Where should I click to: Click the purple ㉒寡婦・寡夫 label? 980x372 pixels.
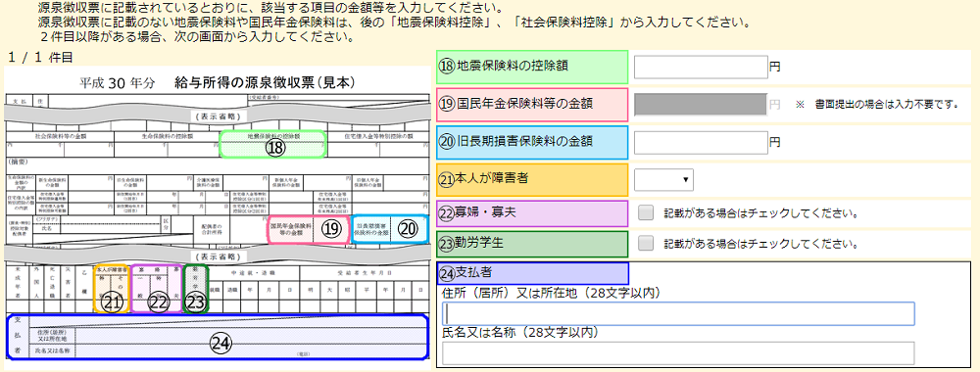pos(532,212)
